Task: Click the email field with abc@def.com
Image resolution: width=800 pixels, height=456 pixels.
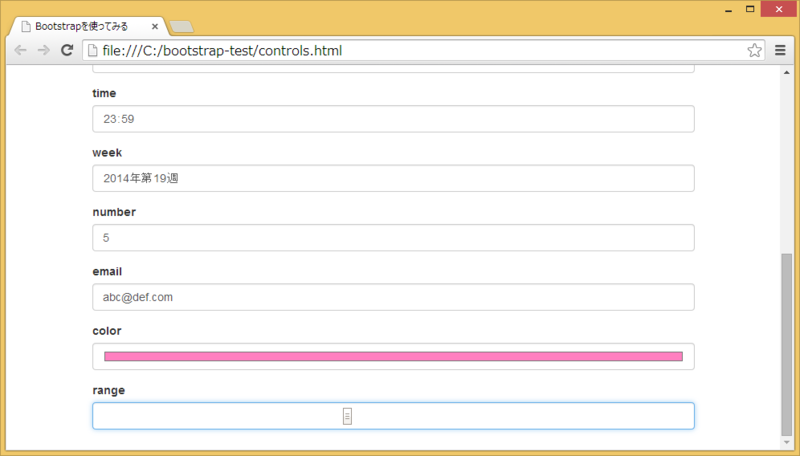Action: coord(393,297)
